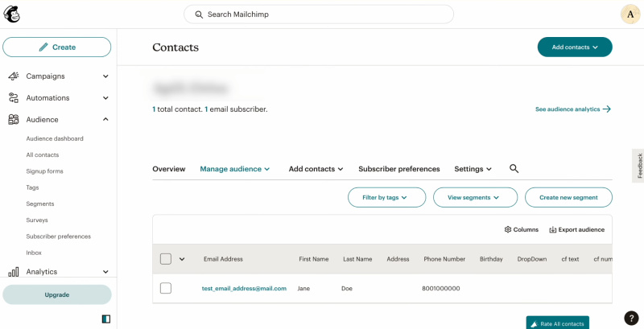Click the Upgrade button
The width and height of the screenshot is (644, 329).
(x=56, y=294)
